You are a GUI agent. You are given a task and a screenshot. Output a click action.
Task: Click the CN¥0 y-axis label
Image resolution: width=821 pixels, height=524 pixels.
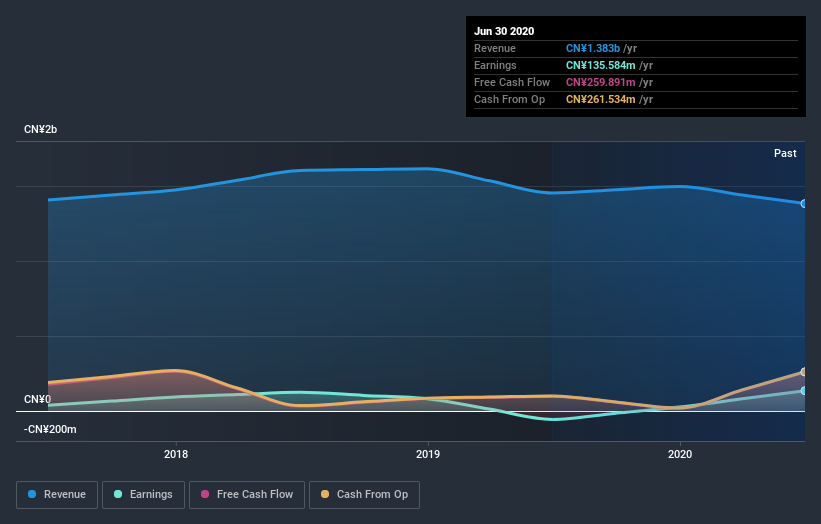point(38,399)
